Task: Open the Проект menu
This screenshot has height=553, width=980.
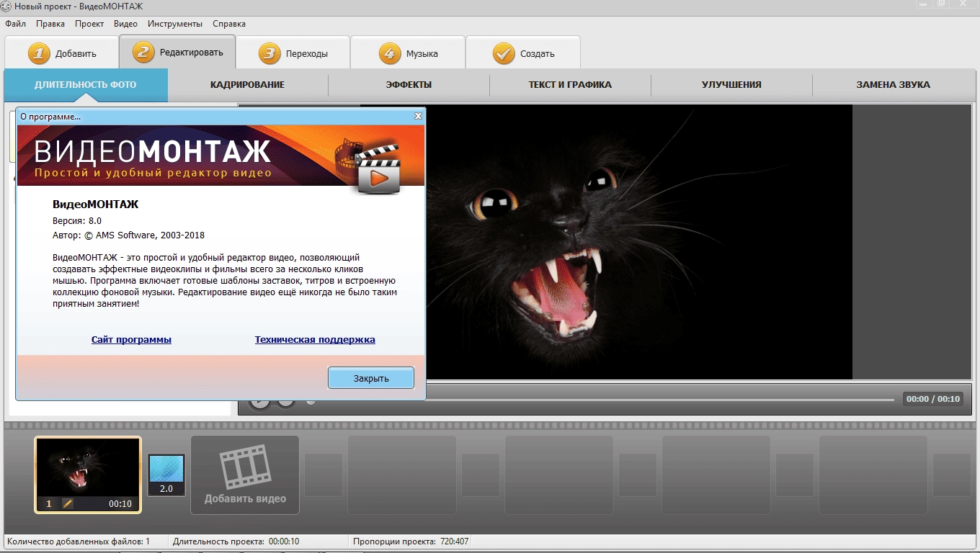Action: (89, 24)
